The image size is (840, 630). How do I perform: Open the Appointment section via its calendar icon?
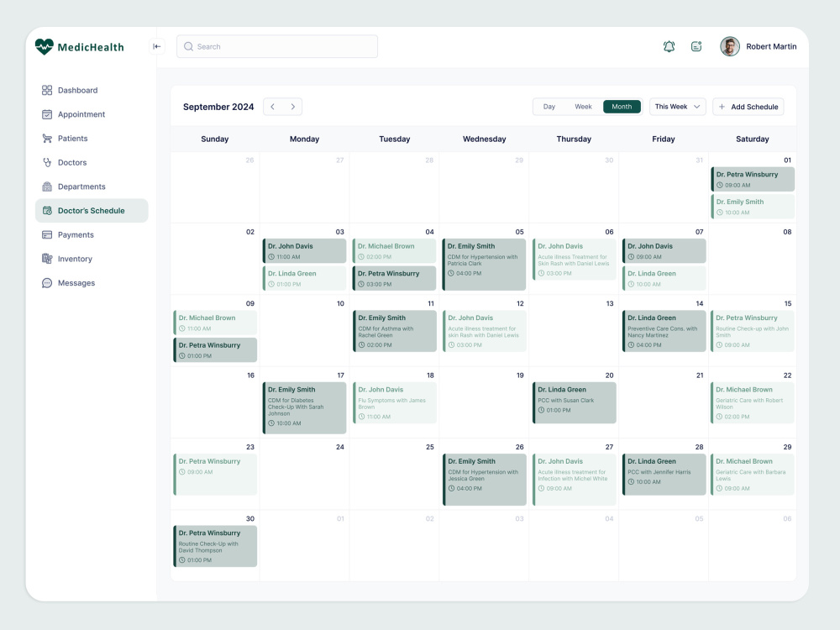(x=47, y=114)
